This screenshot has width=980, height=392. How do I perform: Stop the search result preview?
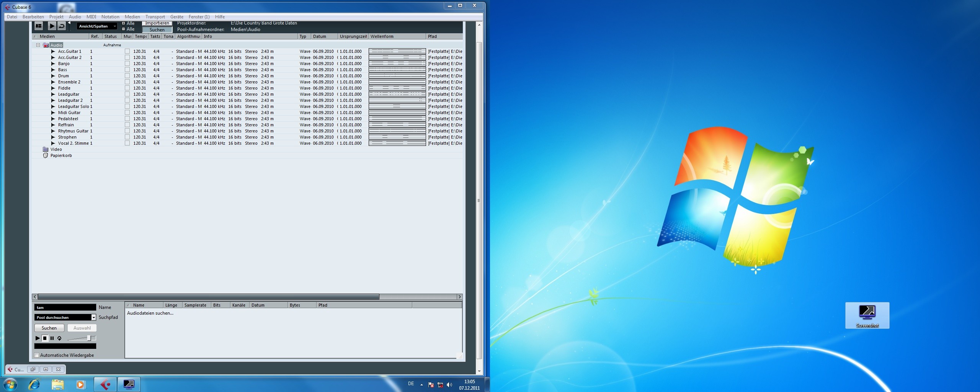tap(45, 338)
